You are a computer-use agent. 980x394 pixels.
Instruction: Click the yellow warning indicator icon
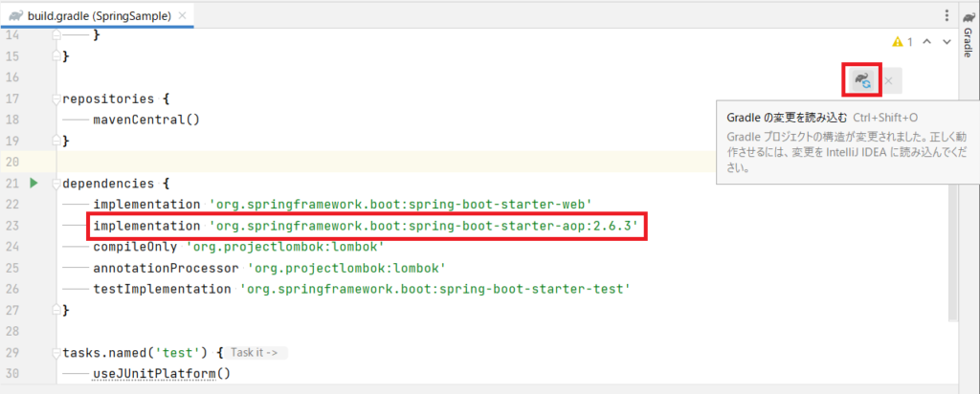[x=897, y=42]
